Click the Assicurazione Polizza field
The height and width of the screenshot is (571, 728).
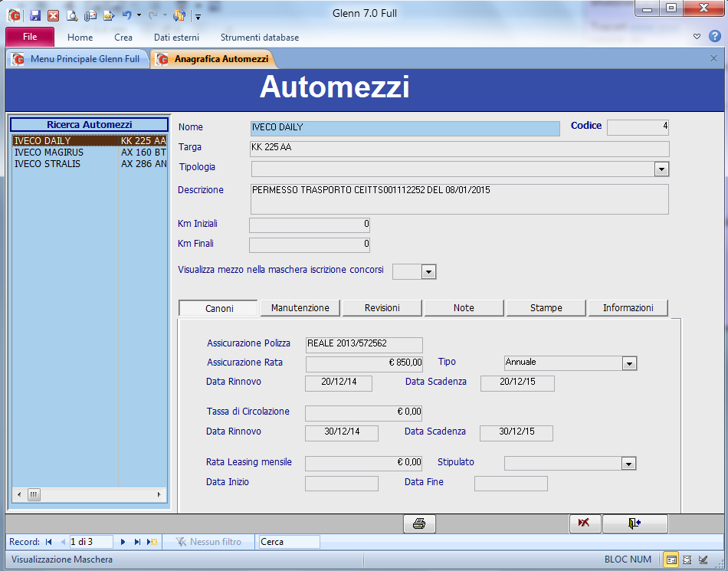[364, 345]
